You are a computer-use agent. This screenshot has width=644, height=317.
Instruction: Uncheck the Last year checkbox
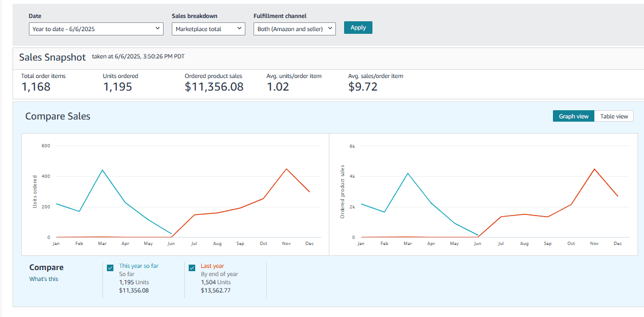192,268
